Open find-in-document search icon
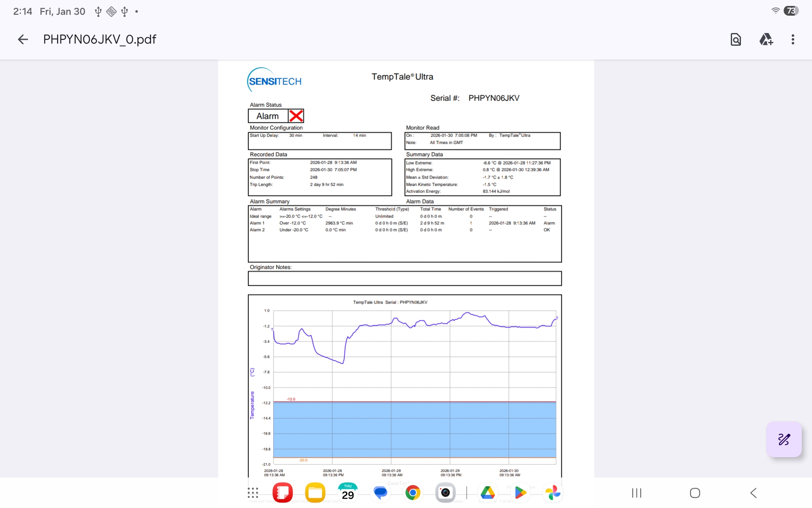The height and width of the screenshot is (508, 812). pyautogui.click(x=736, y=39)
